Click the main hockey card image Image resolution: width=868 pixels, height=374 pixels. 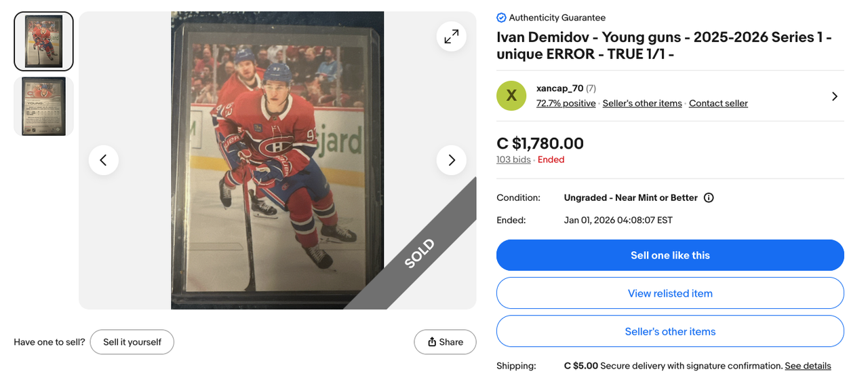coord(277,160)
